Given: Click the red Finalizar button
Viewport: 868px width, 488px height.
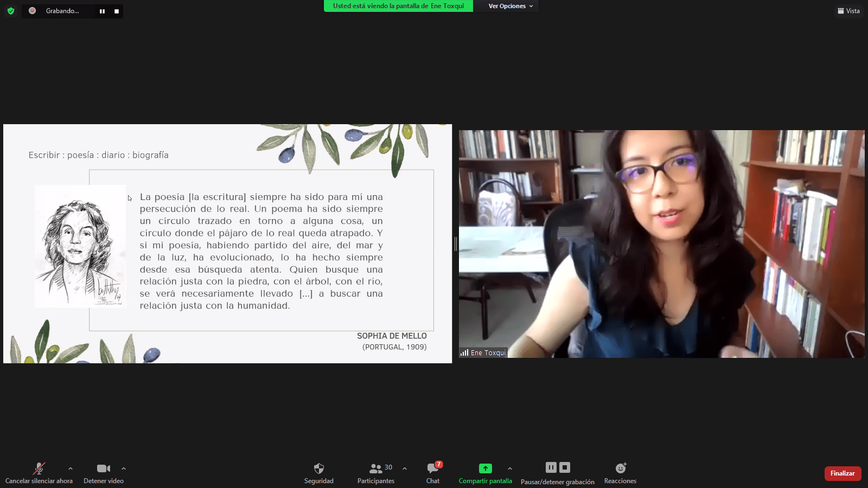Looking at the screenshot, I should tap(843, 473).
